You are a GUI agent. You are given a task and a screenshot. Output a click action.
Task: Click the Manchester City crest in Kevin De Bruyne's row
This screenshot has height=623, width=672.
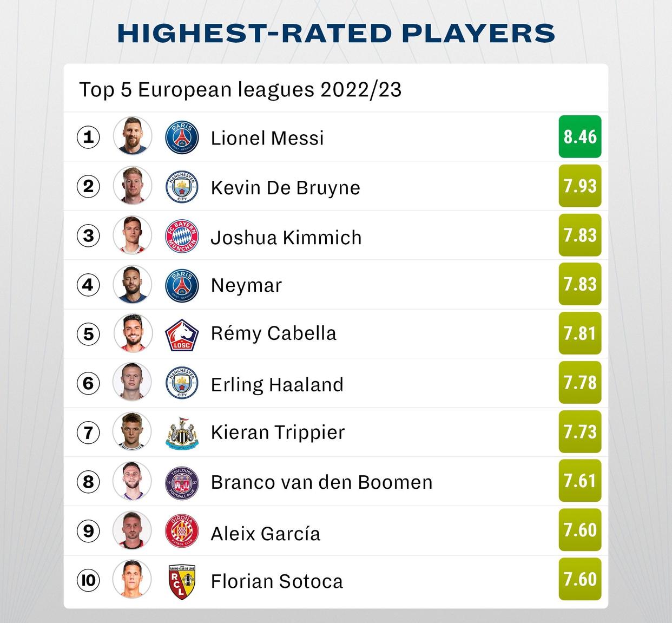pyautogui.click(x=182, y=187)
